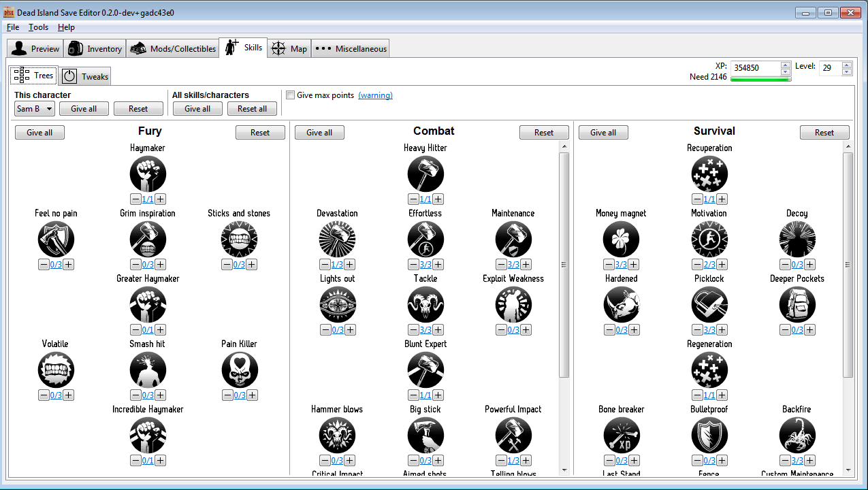868x490 pixels.
Task: Click the Reset all button
Action: coord(252,109)
